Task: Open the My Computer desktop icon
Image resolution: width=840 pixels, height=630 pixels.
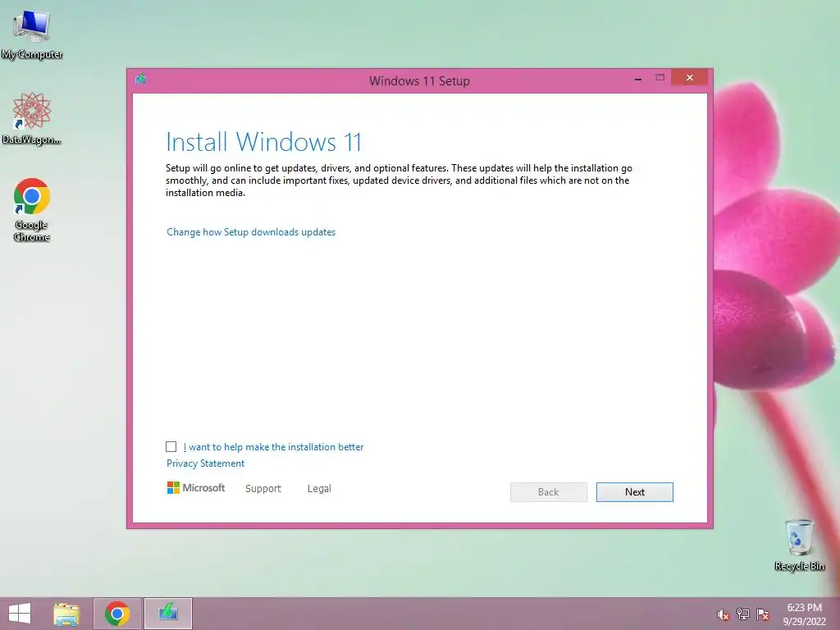Action: point(32,34)
